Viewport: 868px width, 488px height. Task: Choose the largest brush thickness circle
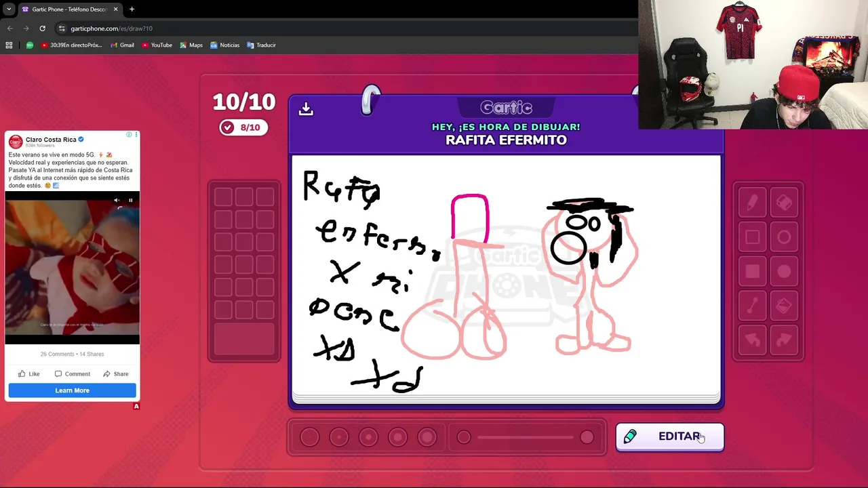[x=427, y=437]
